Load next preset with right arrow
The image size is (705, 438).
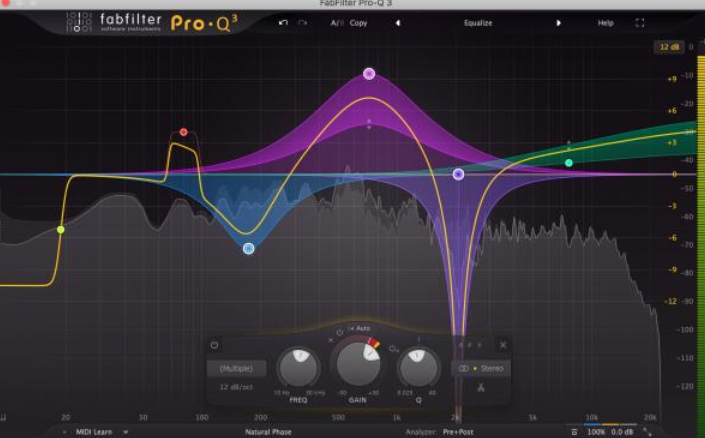pos(558,23)
